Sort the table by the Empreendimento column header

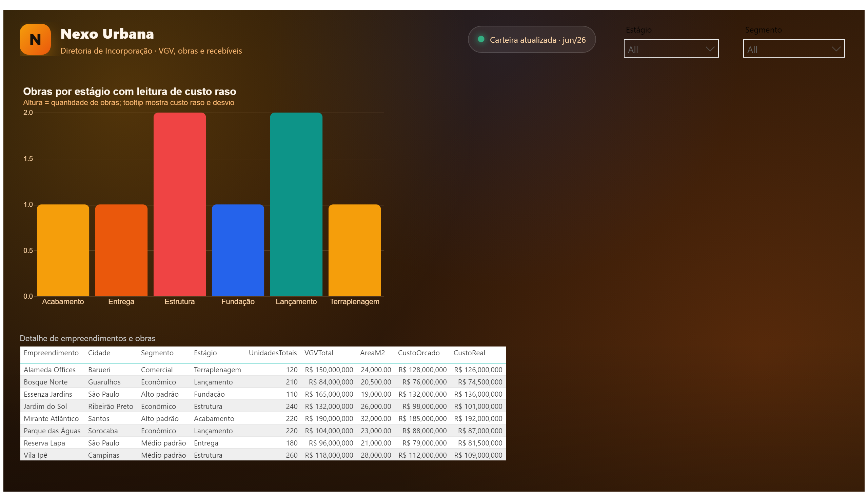click(51, 353)
